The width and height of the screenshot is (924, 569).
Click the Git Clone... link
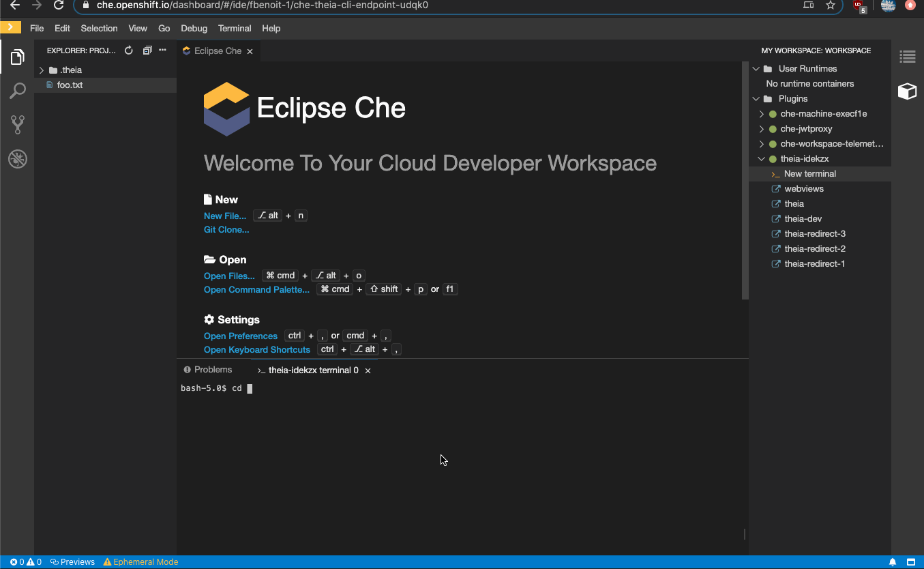click(x=226, y=229)
